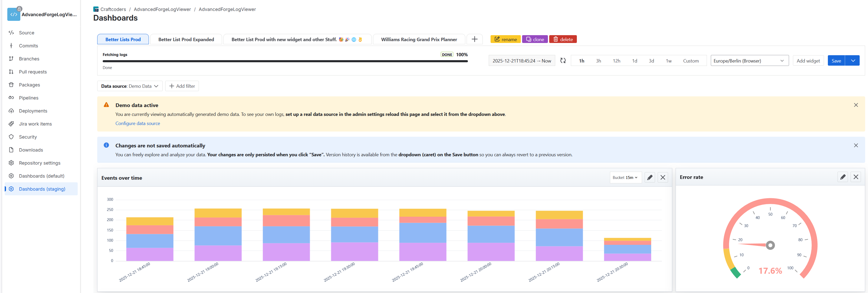Screen dimensions: 868x293
Task: Switch to Better List Prod Expanded tab
Action: point(186,39)
